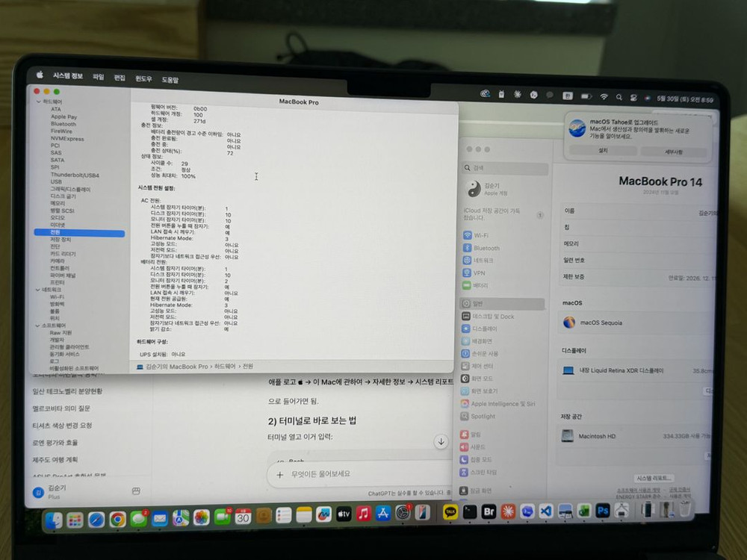Viewport: 747px width, 560px height.
Task: Open Mail app in the Dock
Action: point(159,519)
